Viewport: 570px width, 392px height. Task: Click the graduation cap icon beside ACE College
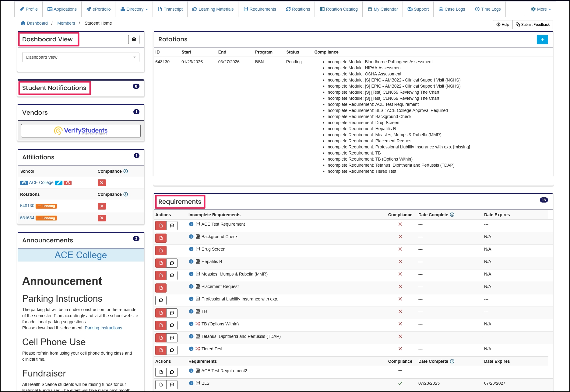(24, 183)
